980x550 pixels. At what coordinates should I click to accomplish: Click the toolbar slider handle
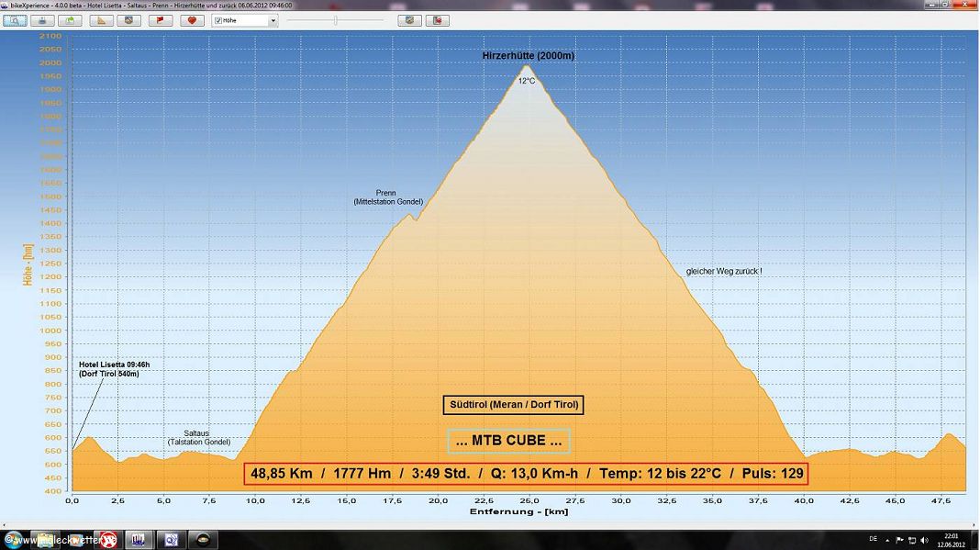coord(336,20)
